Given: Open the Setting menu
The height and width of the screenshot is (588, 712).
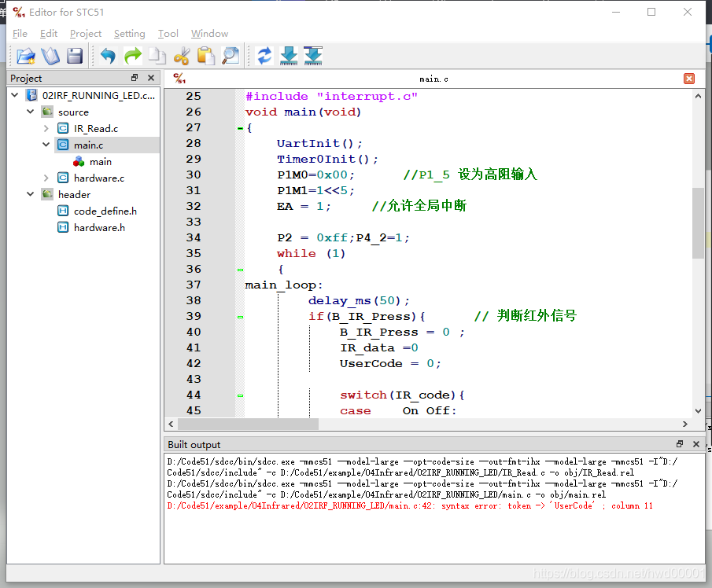Looking at the screenshot, I should coord(129,34).
